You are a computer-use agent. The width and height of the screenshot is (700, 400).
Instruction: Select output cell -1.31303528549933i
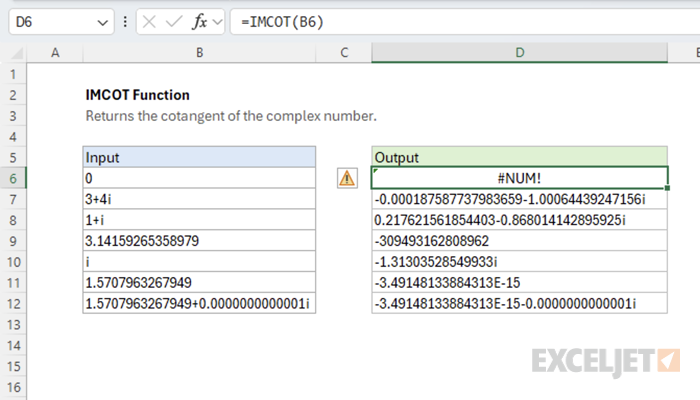pos(520,262)
